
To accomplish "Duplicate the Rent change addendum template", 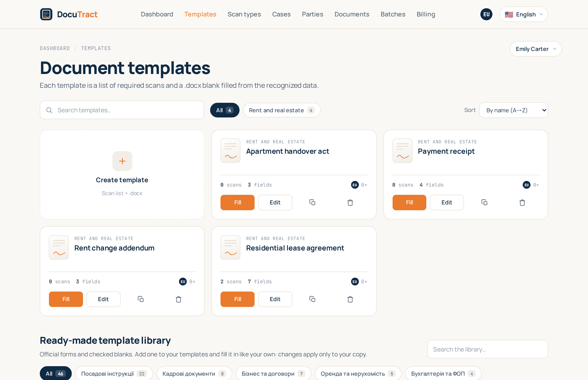I will (141, 299).
